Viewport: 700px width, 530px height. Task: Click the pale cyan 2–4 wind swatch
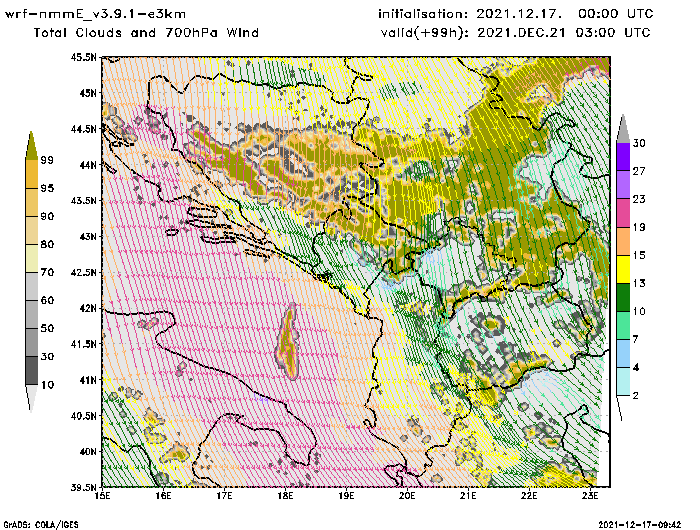(623, 382)
